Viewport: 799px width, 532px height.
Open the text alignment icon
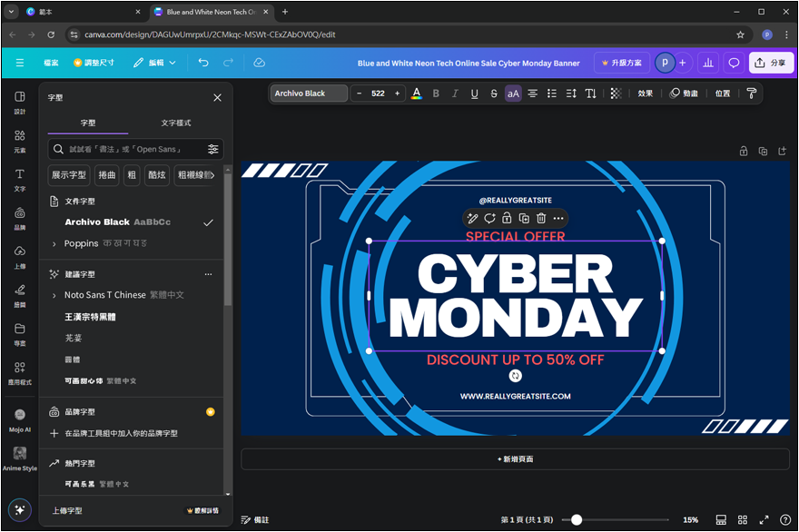[533, 94]
